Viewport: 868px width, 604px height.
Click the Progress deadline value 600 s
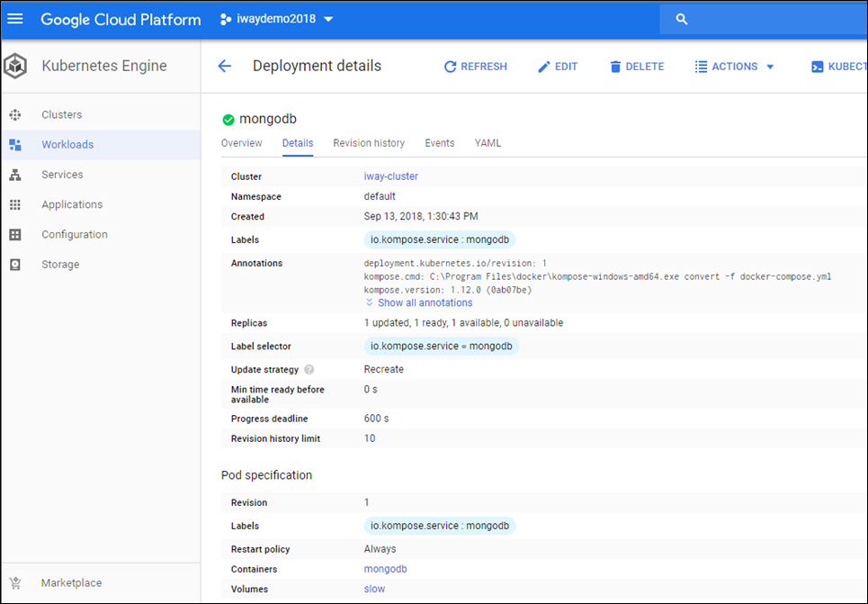click(x=376, y=419)
